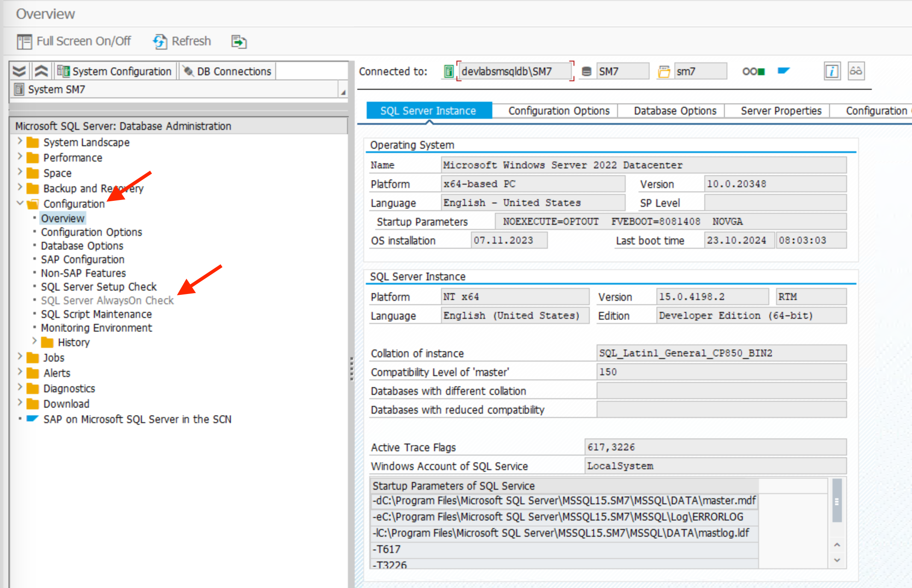Open SQL Server Setup Check item
This screenshot has height=588, width=912.
click(99, 287)
